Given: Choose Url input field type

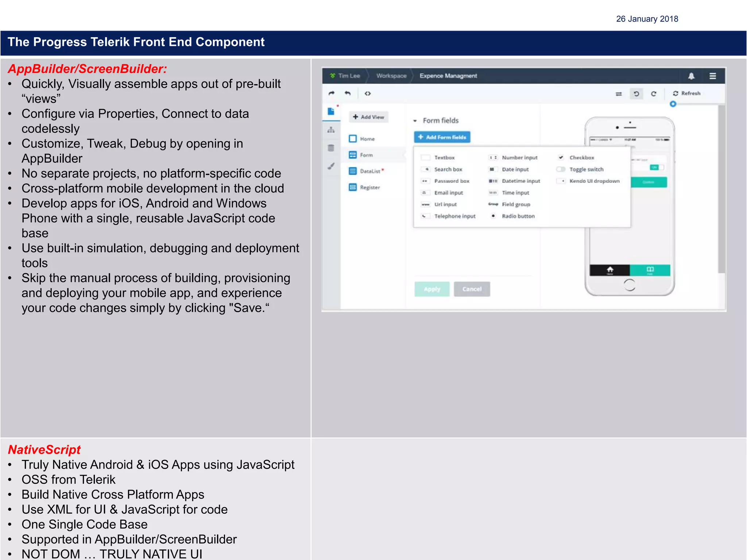Looking at the screenshot, I should tap(439, 205).
